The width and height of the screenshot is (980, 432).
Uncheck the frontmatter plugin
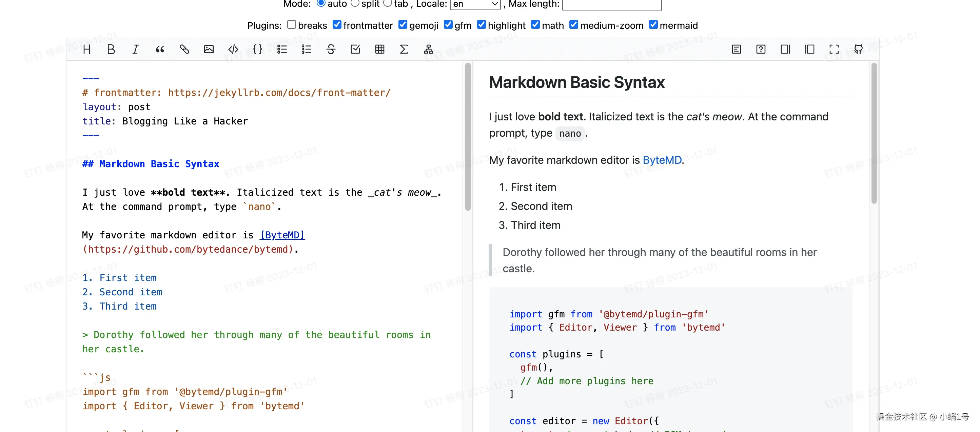pyautogui.click(x=337, y=25)
